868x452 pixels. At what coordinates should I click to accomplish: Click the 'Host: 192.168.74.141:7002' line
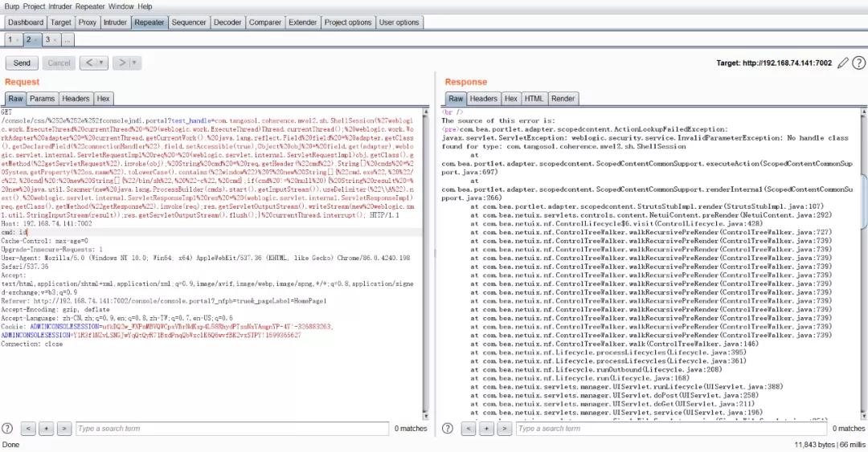pyautogui.click(x=47, y=224)
